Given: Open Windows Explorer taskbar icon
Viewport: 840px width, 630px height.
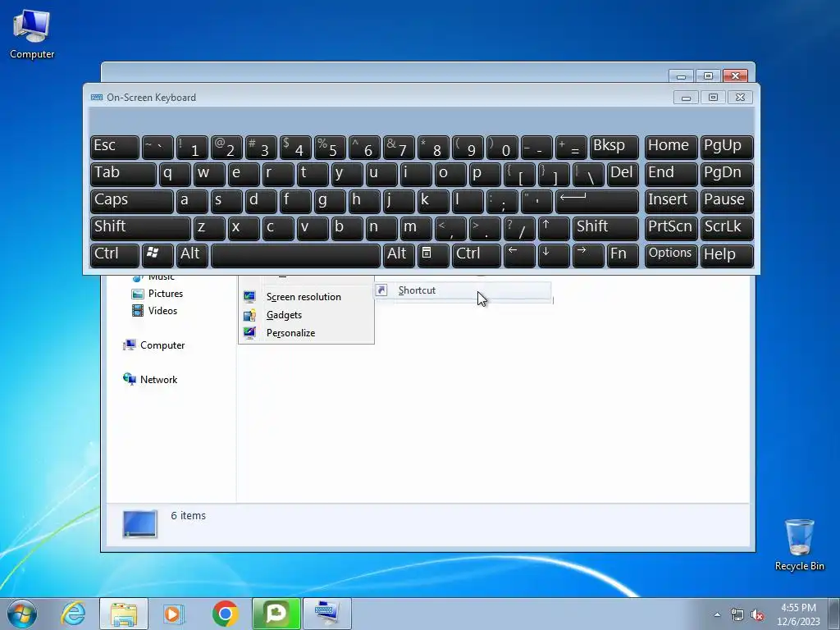Looking at the screenshot, I should (x=124, y=614).
